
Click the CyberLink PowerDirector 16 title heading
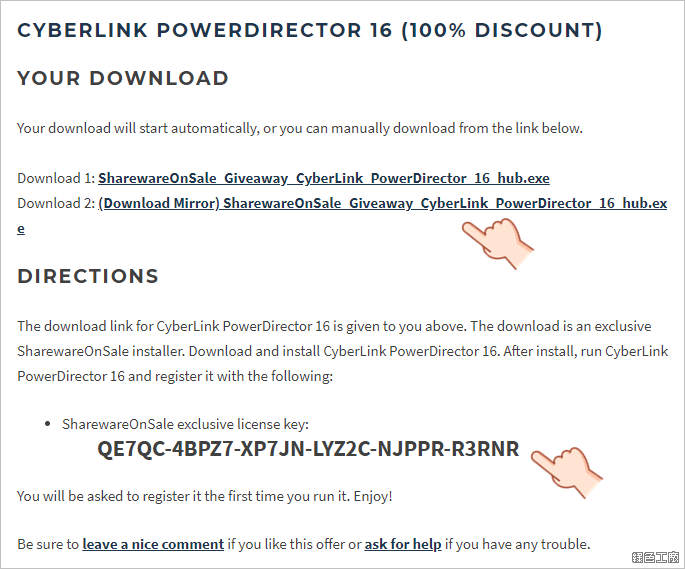310,30
